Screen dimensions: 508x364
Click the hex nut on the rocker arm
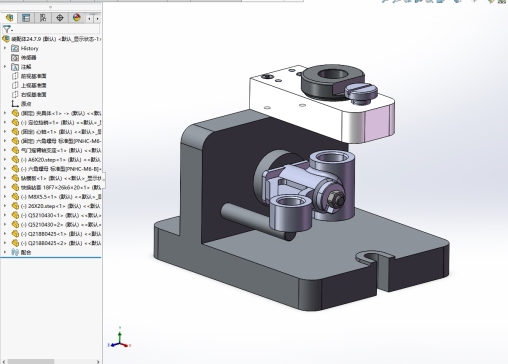point(337,200)
